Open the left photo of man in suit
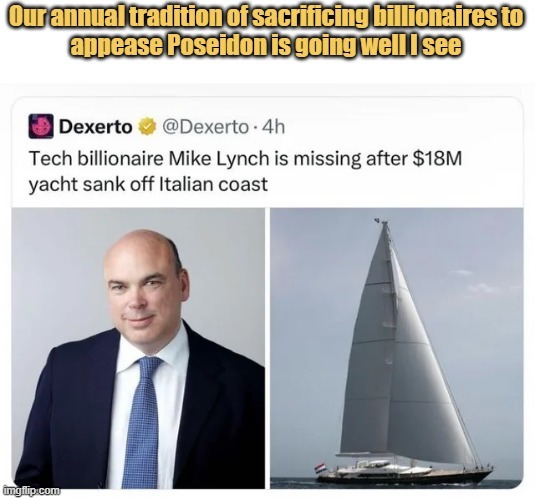 tap(138, 348)
